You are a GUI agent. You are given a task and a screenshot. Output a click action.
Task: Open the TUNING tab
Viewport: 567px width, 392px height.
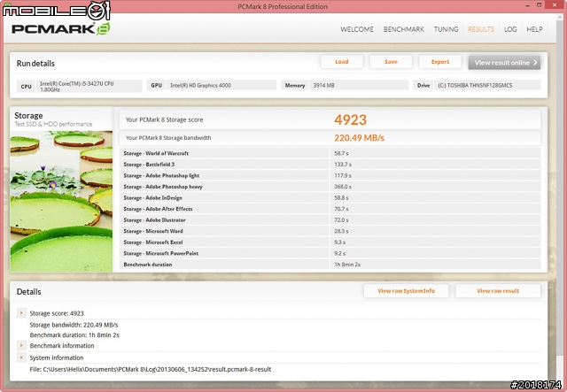tap(446, 29)
